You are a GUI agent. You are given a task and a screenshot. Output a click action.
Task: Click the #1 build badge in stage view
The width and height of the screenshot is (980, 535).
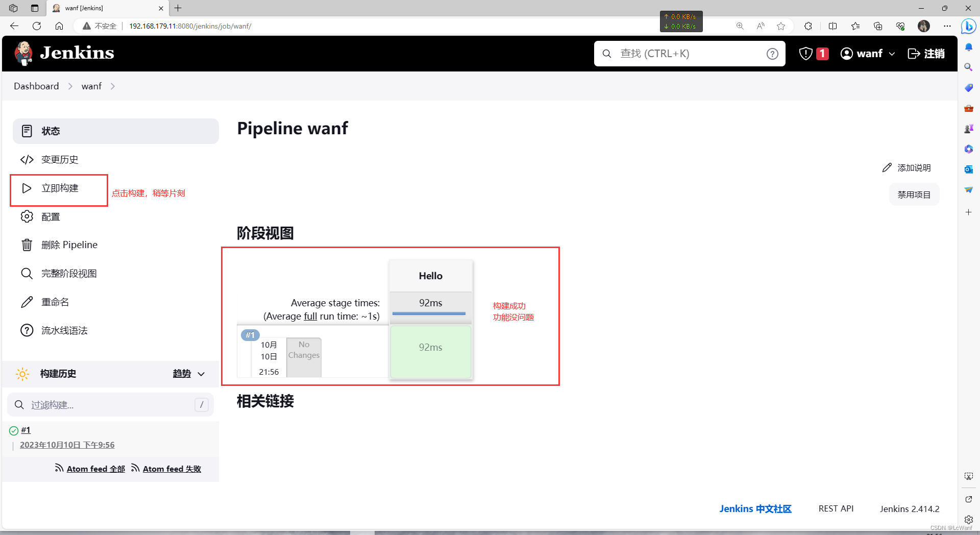tap(250, 335)
